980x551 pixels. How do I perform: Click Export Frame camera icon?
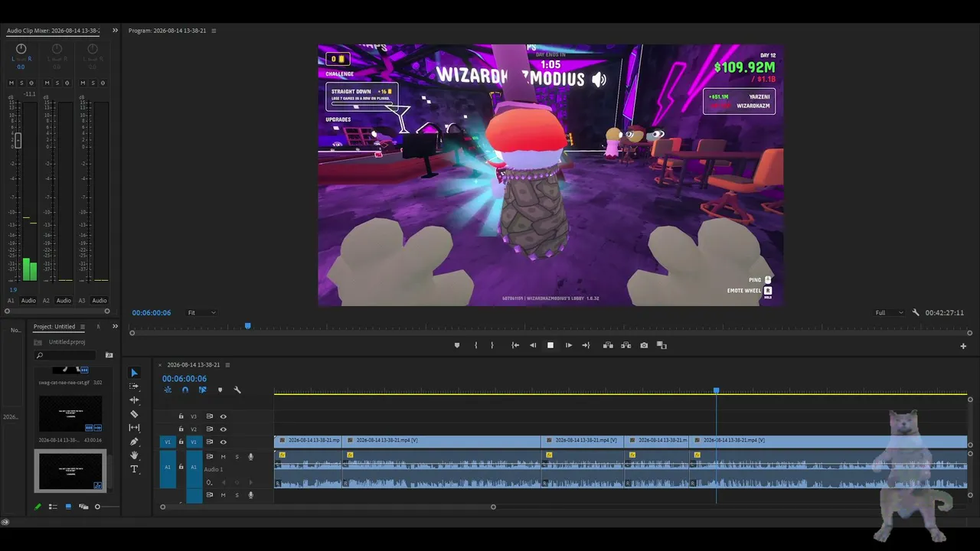coord(644,345)
